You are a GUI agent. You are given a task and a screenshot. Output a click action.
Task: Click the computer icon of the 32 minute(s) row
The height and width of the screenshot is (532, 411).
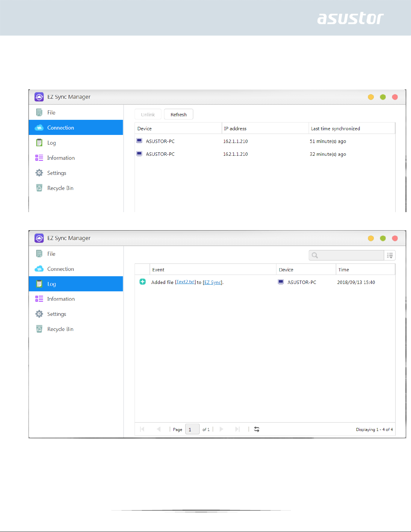(x=139, y=154)
